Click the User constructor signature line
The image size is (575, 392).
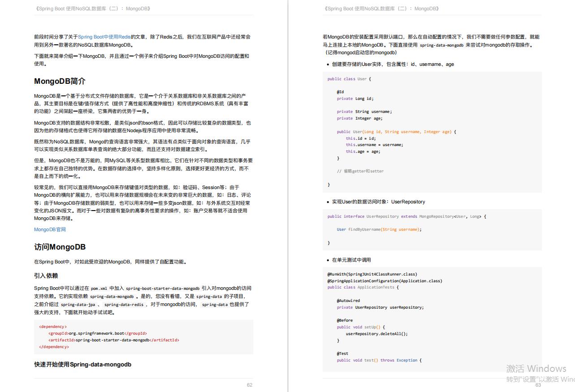coord(397,132)
